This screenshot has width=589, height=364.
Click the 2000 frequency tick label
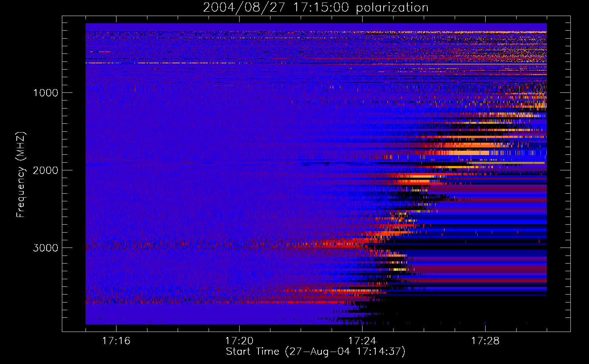click(46, 170)
